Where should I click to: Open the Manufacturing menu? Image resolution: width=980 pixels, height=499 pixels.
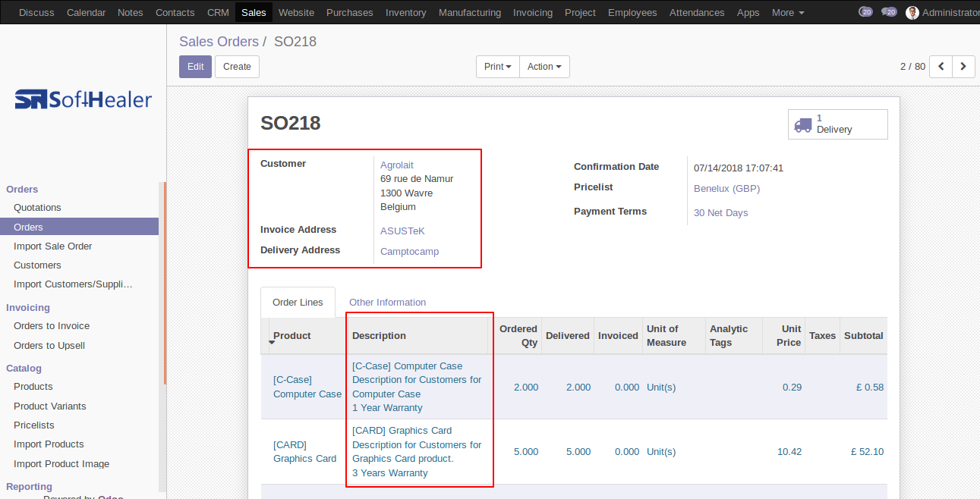click(x=470, y=12)
